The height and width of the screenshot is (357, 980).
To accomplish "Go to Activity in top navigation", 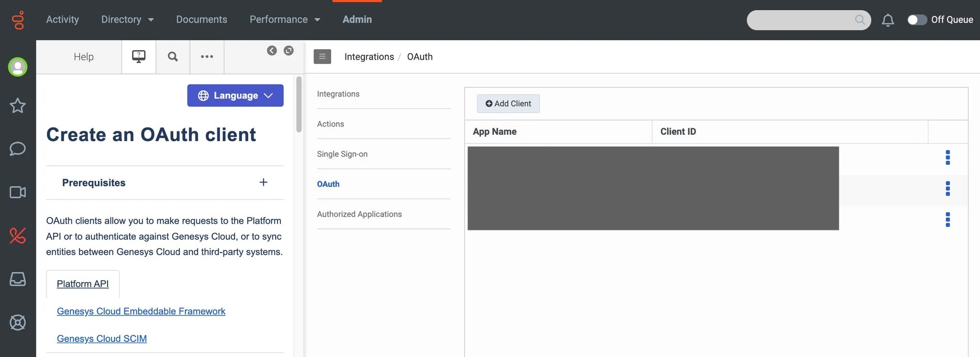I will click(x=62, y=20).
